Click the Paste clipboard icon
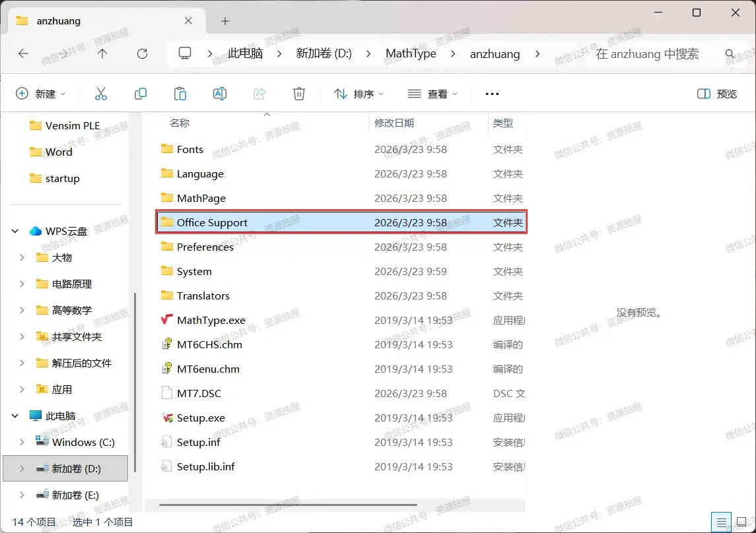This screenshot has width=756, height=533. 180,94
